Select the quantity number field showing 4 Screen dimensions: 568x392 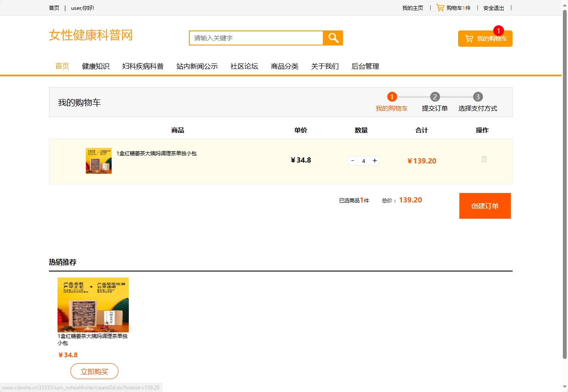[363, 160]
